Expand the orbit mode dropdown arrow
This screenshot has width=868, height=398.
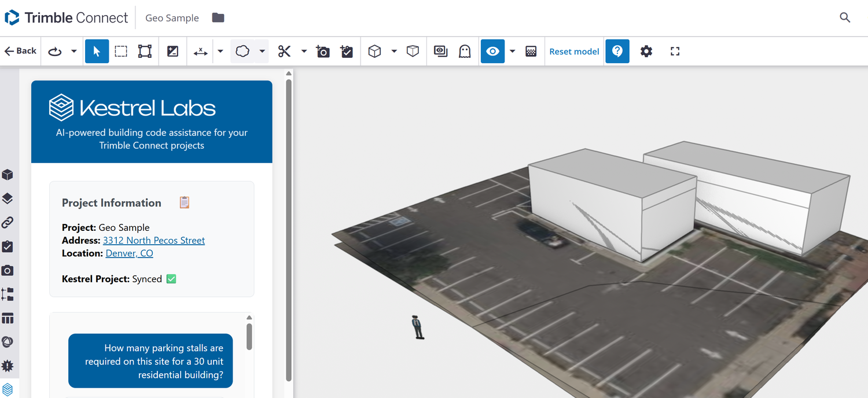74,51
